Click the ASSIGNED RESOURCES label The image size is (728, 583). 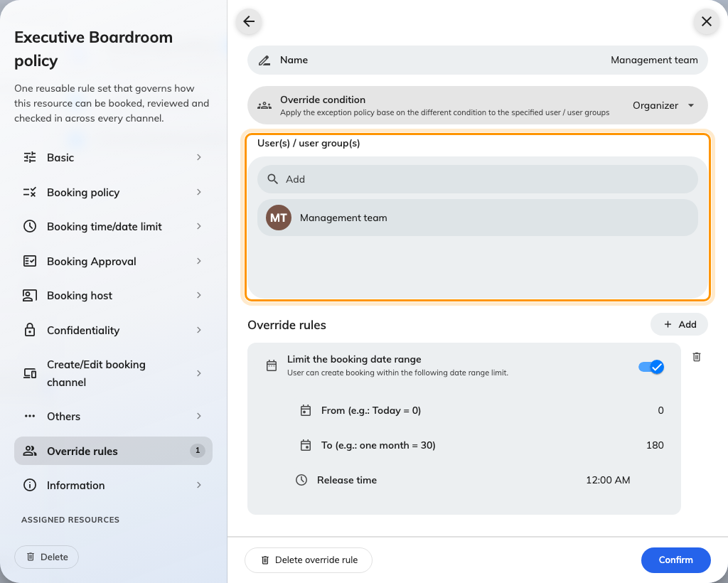click(x=70, y=520)
